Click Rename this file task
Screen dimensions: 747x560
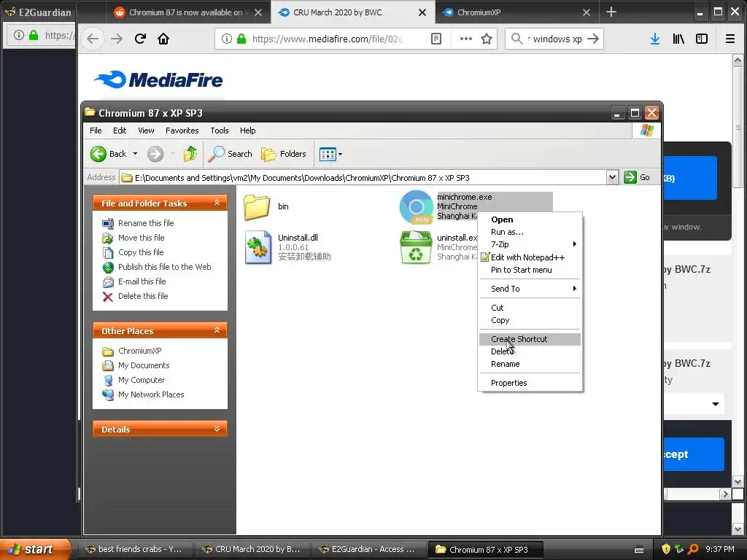tap(146, 223)
